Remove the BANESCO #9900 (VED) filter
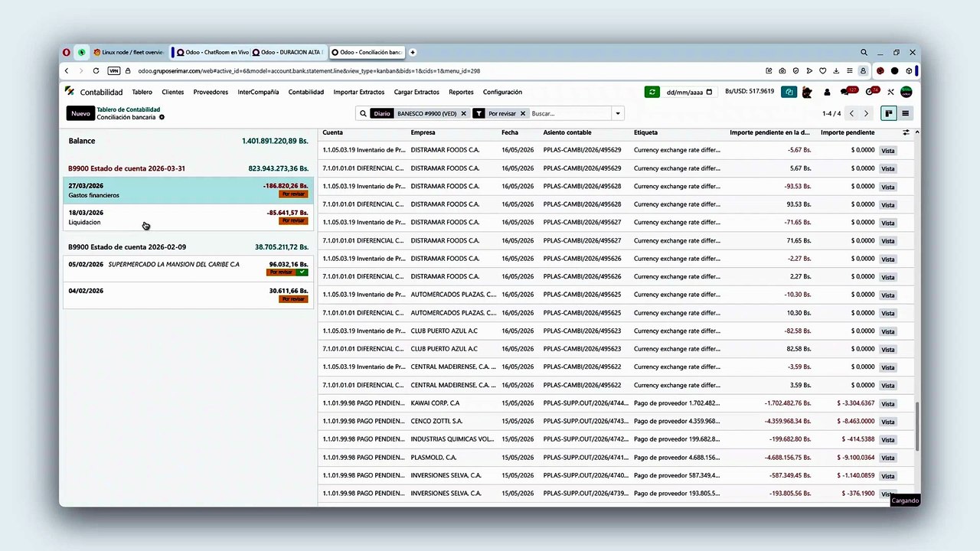 [463, 113]
